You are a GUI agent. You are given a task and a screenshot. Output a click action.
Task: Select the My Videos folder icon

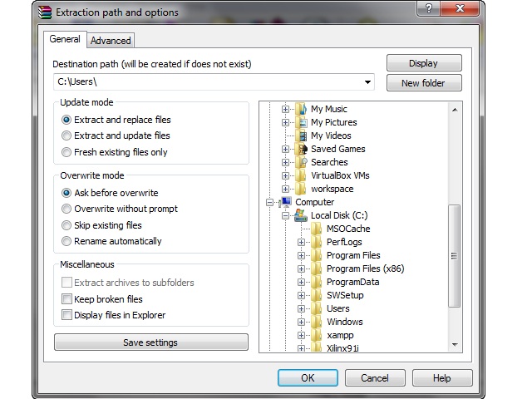[301, 135]
